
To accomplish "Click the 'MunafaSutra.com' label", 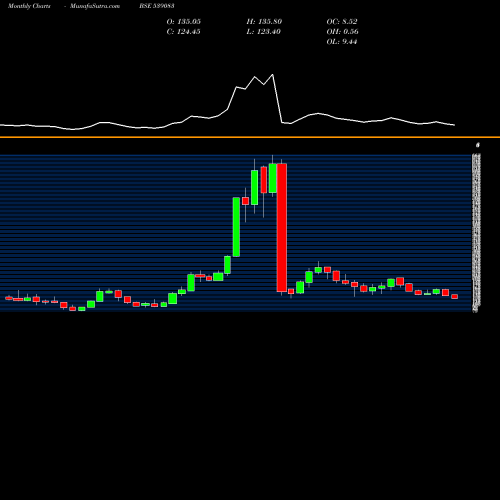I will 95,6.
